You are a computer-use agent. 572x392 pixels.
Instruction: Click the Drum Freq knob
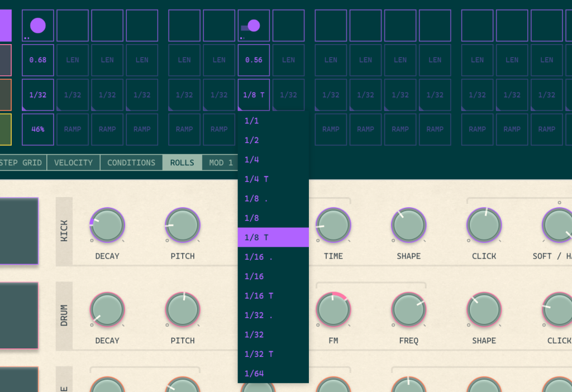pyautogui.click(x=409, y=310)
